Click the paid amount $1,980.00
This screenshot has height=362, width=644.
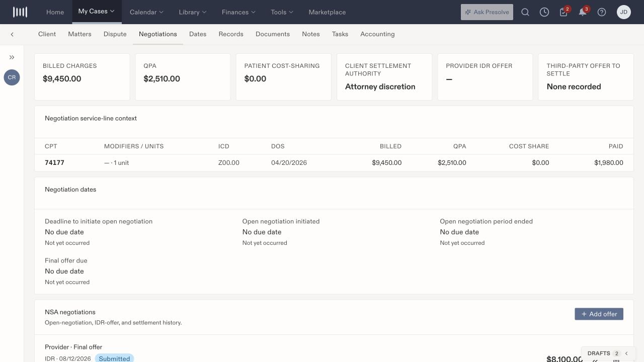pyautogui.click(x=609, y=163)
